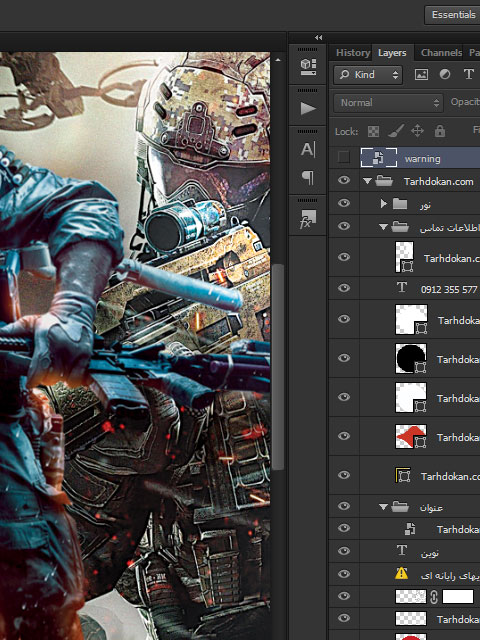Open the 3D panel icon
The height and width of the screenshot is (640, 480).
pos(308,66)
